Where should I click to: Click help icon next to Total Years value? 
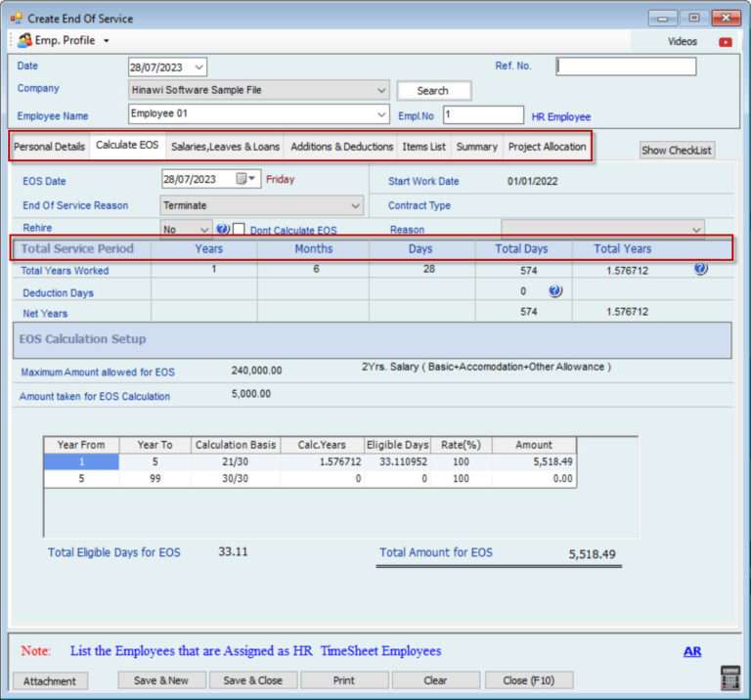click(700, 269)
